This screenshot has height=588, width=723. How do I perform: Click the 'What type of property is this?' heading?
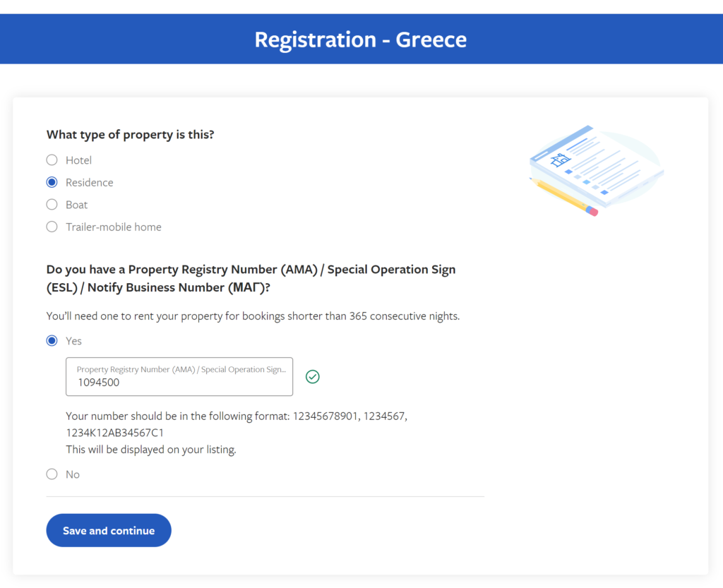tap(130, 134)
